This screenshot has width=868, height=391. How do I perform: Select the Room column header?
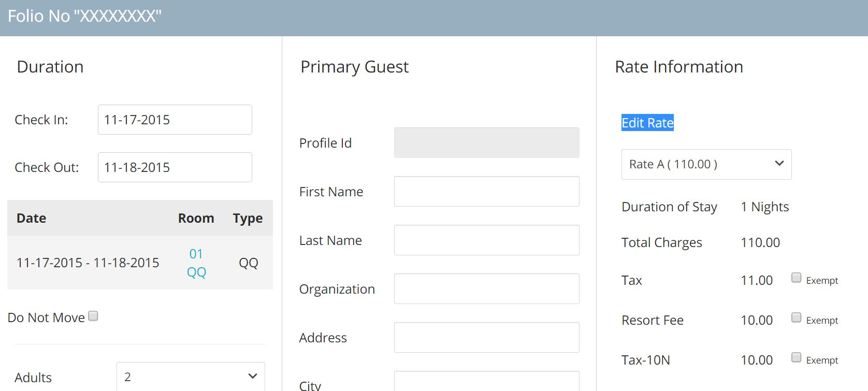pyautogui.click(x=196, y=218)
